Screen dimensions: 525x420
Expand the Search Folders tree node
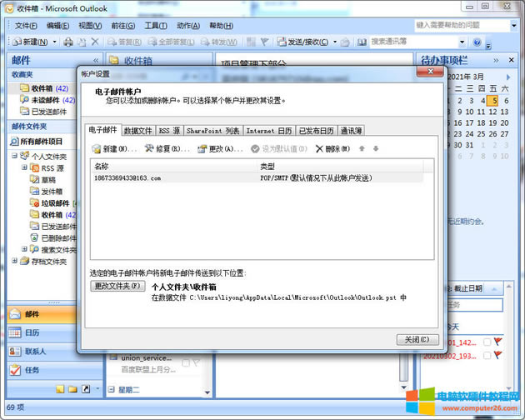24,249
